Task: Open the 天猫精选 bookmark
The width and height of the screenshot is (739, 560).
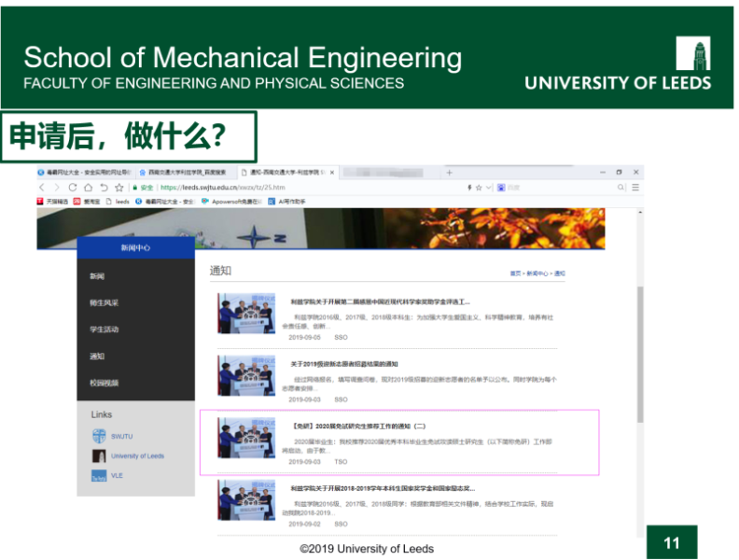Action: pyautogui.click(x=53, y=202)
